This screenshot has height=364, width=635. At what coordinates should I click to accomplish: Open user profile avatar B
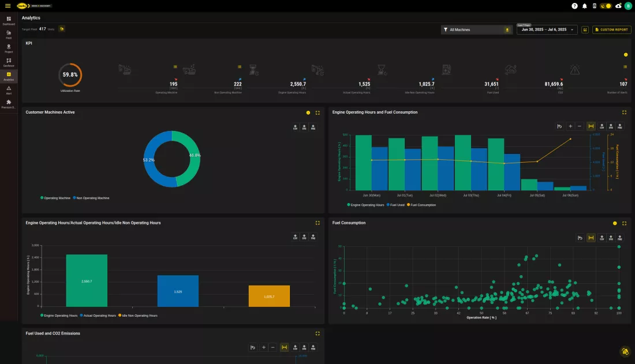pyautogui.click(x=628, y=6)
